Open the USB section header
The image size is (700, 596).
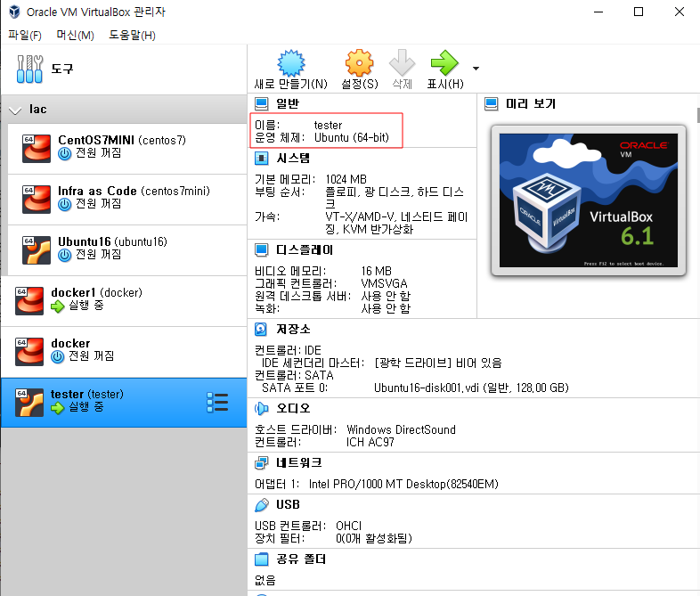288,505
